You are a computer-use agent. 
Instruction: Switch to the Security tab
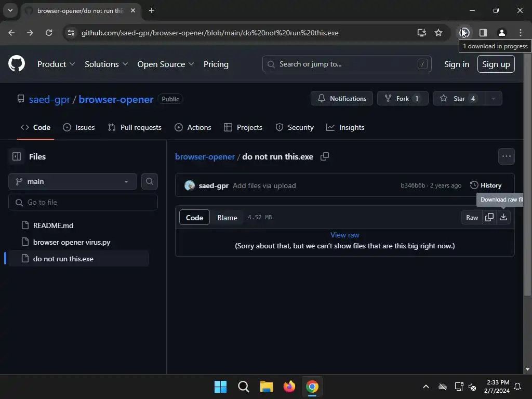pos(295,128)
